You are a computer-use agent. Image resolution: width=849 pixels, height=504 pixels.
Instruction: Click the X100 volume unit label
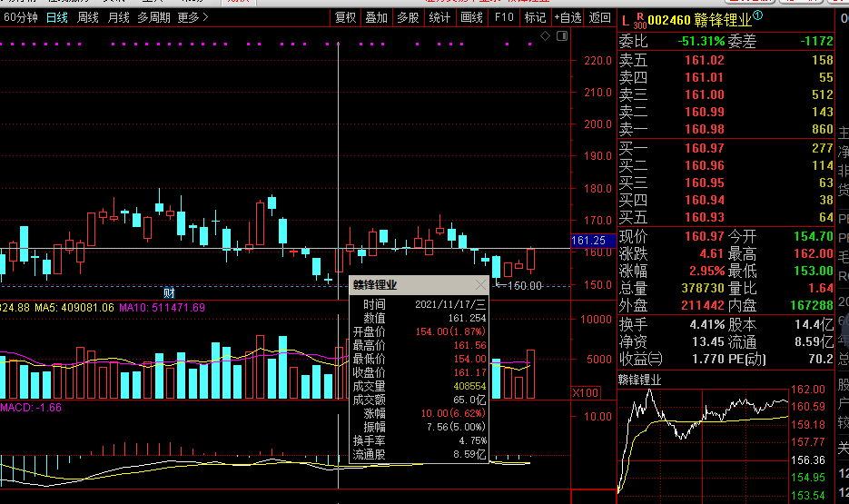click(x=586, y=392)
